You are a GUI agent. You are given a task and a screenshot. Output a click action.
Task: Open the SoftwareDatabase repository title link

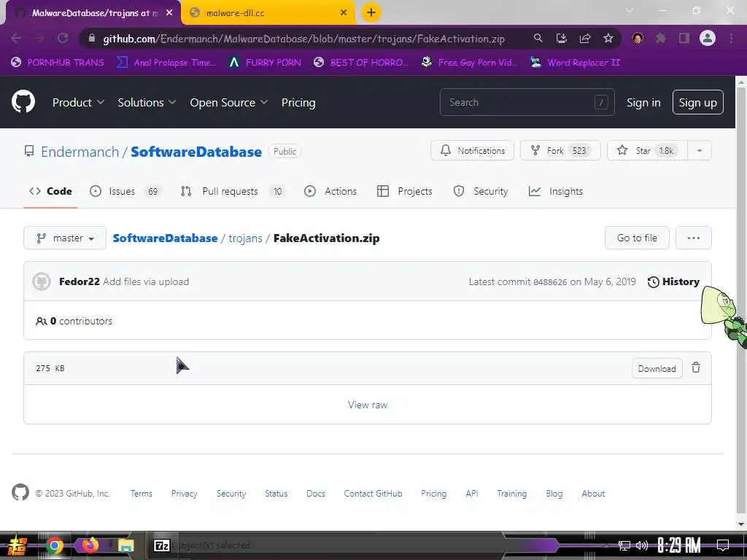click(x=196, y=152)
